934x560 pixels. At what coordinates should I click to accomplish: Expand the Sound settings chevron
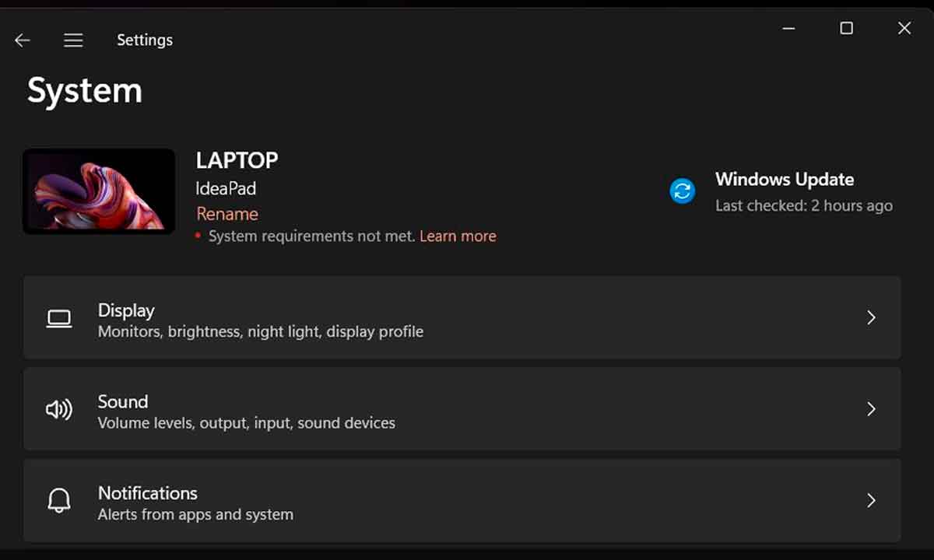tap(871, 409)
